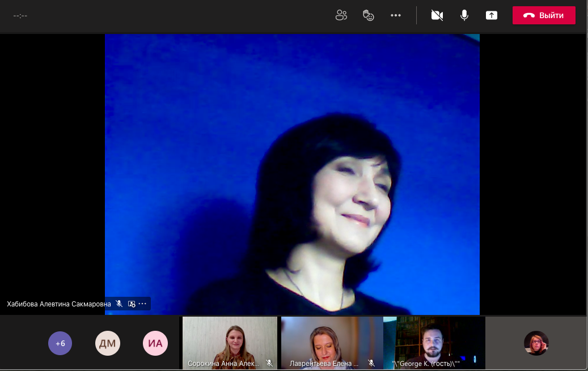Open the raise hand reactions menu

[369, 15]
